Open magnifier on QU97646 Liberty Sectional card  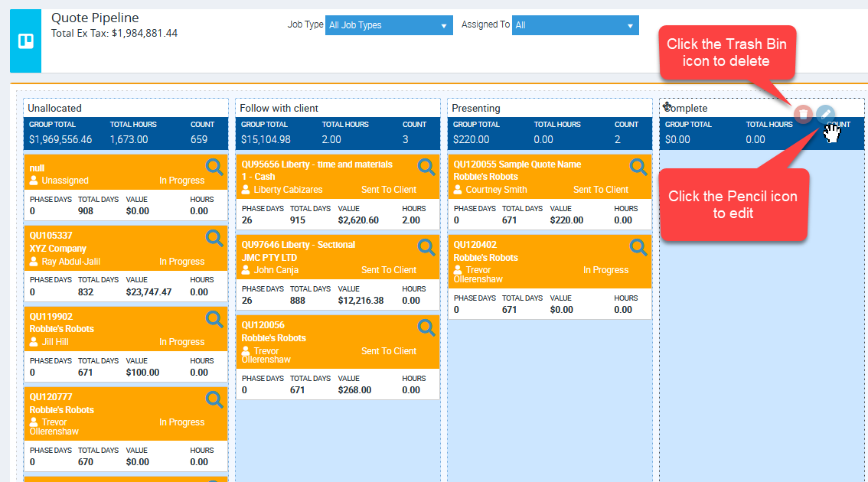tap(426, 246)
